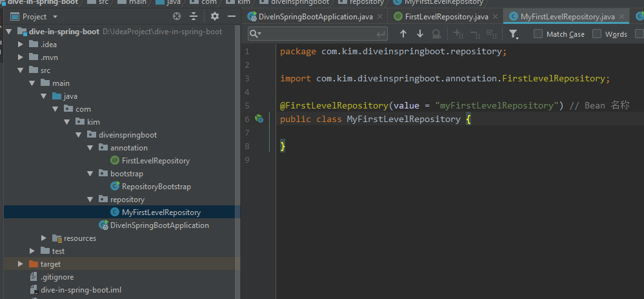Click the collapse all icon in Project panel

pyautogui.click(x=194, y=16)
